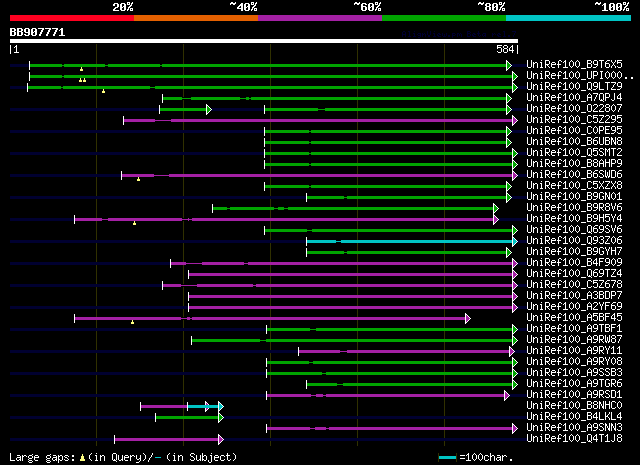
Task: Select hit label UniRef100_A9RY11
Action: pos(574,351)
